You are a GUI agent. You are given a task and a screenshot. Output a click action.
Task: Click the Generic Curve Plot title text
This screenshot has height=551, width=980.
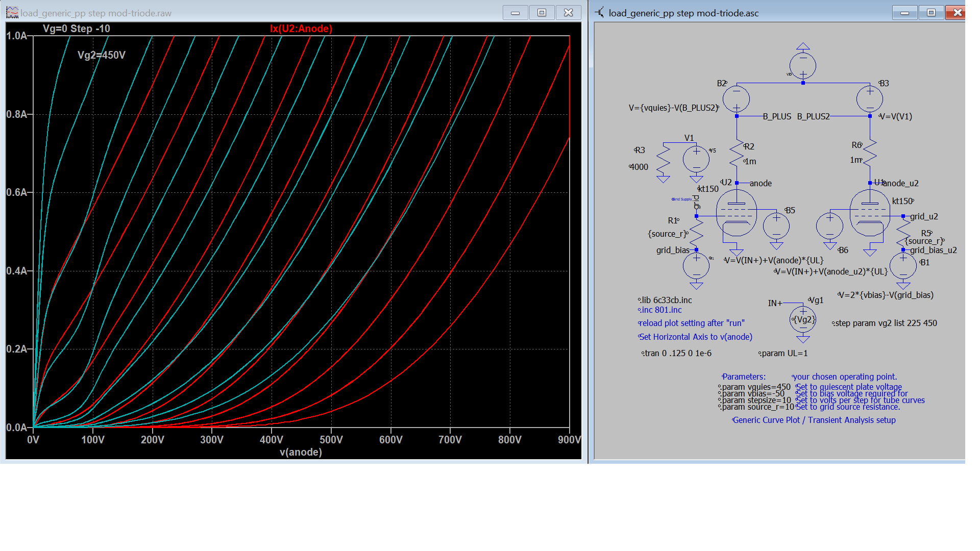[x=814, y=420]
